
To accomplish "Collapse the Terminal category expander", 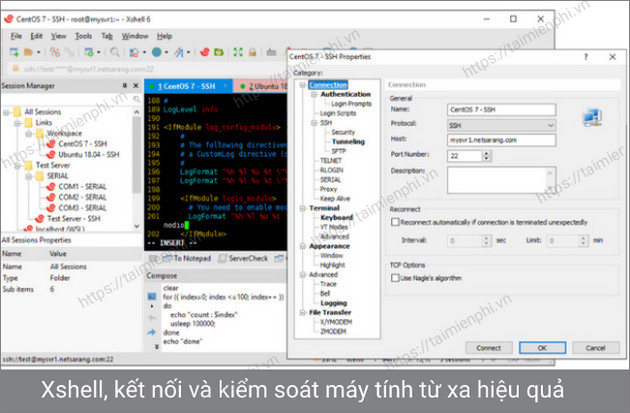I will tap(303, 208).
